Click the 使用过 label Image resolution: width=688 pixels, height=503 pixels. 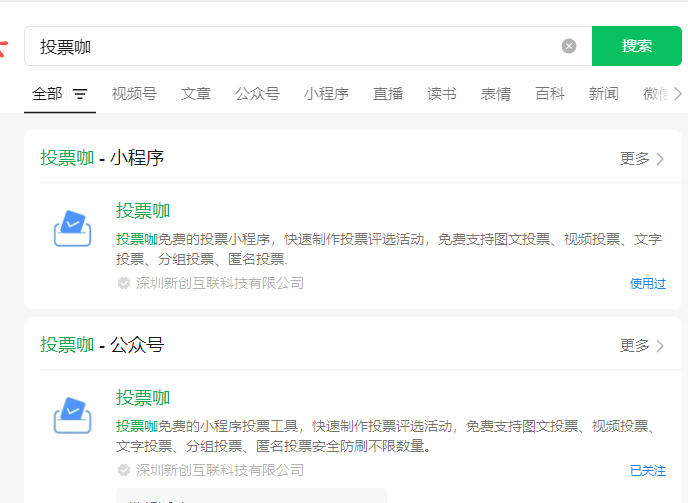[648, 284]
